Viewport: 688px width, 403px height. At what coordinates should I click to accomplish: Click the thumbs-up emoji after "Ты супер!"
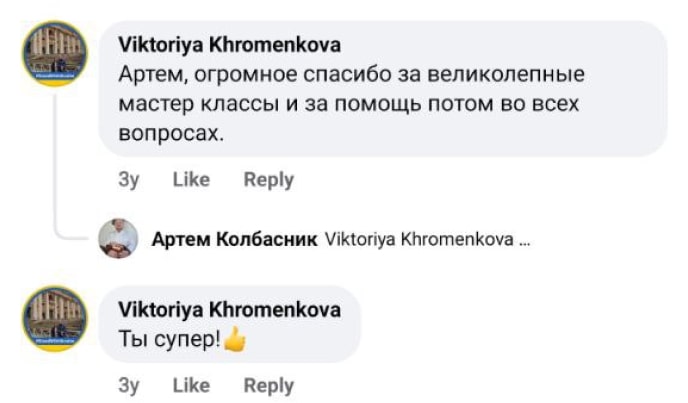(235, 340)
